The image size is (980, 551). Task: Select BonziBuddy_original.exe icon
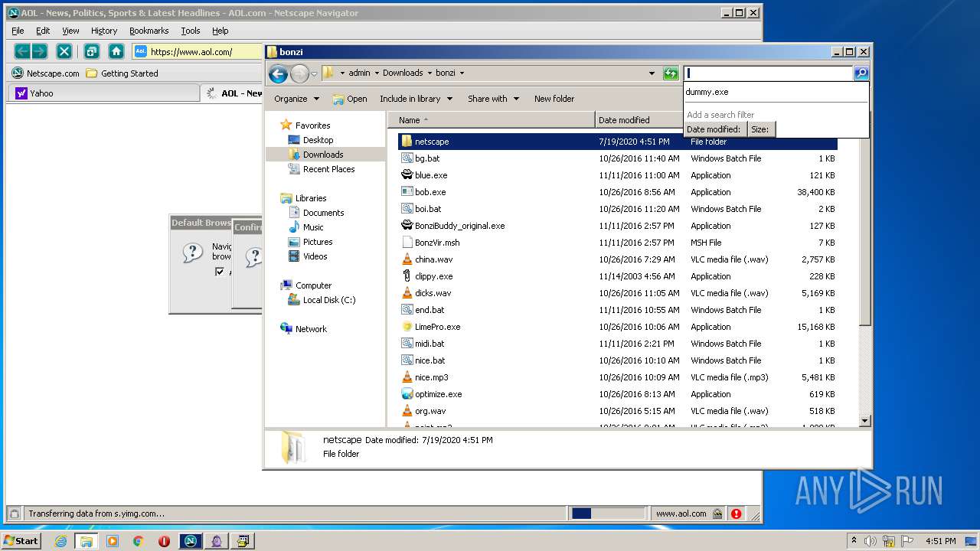point(407,226)
